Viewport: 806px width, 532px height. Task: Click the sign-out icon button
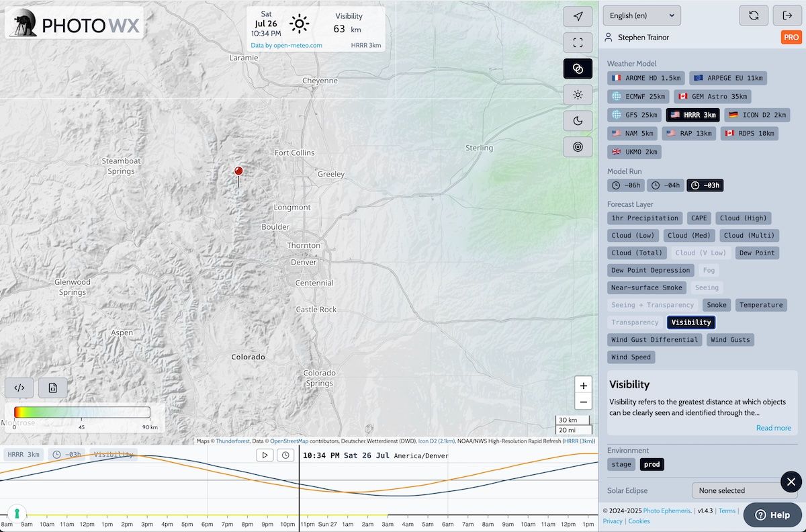click(x=787, y=15)
